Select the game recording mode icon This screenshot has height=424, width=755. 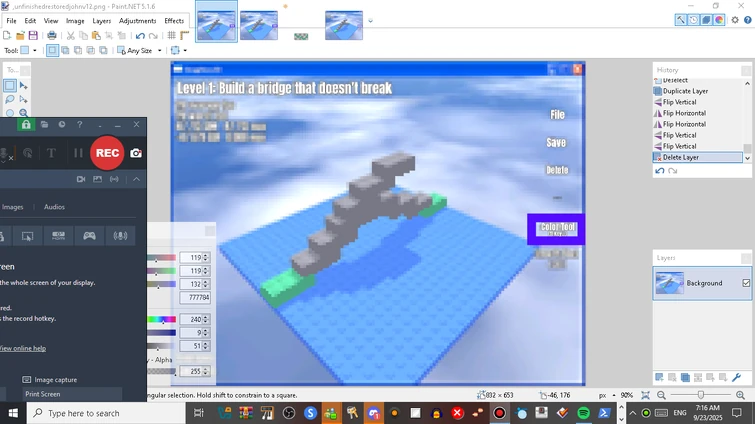coord(90,236)
